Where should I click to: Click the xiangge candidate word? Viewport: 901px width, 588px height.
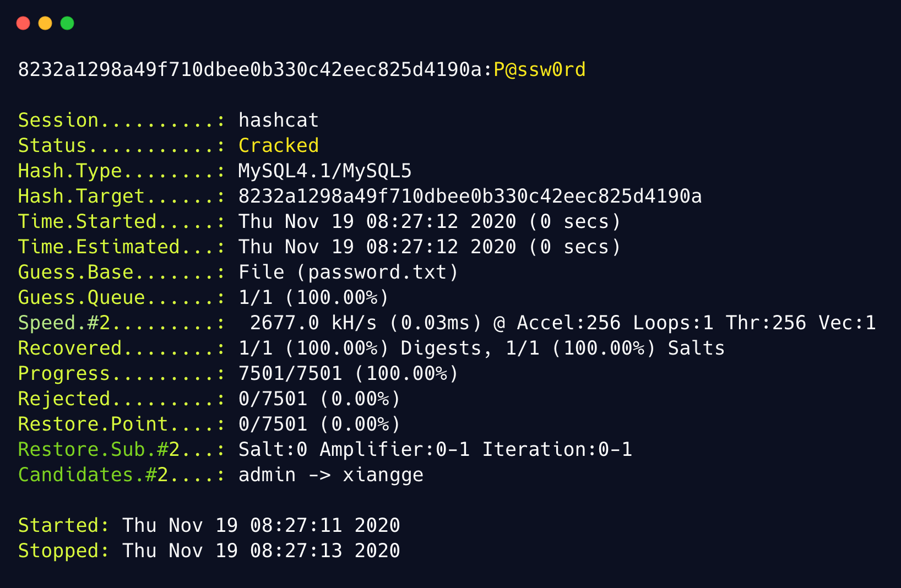[383, 475]
